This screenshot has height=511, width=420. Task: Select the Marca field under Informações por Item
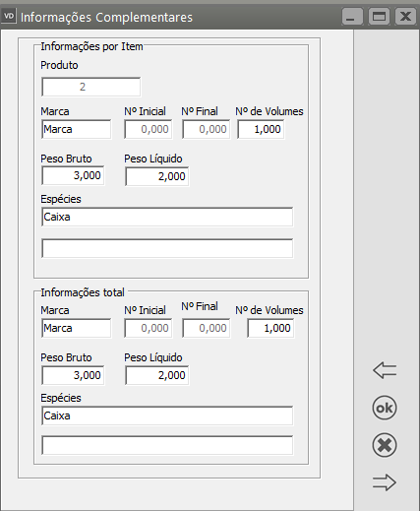point(76,129)
